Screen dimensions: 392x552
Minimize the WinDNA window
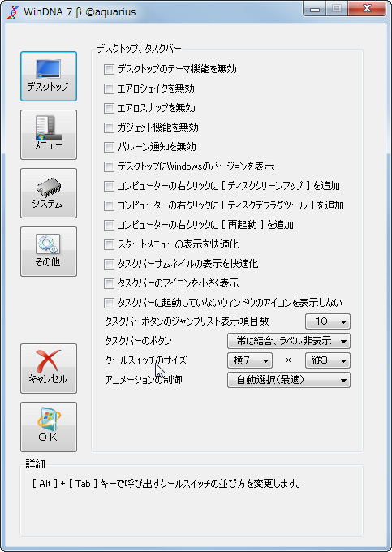click(315, 9)
